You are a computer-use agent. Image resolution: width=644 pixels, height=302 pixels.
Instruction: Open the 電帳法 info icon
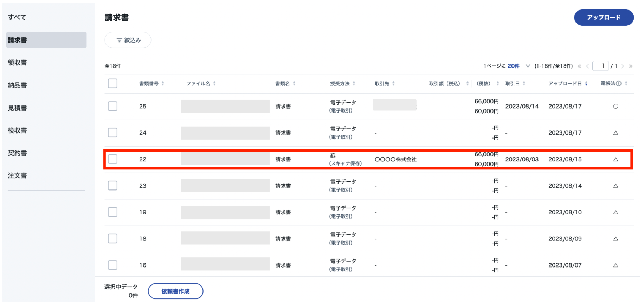tap(619, 83)
